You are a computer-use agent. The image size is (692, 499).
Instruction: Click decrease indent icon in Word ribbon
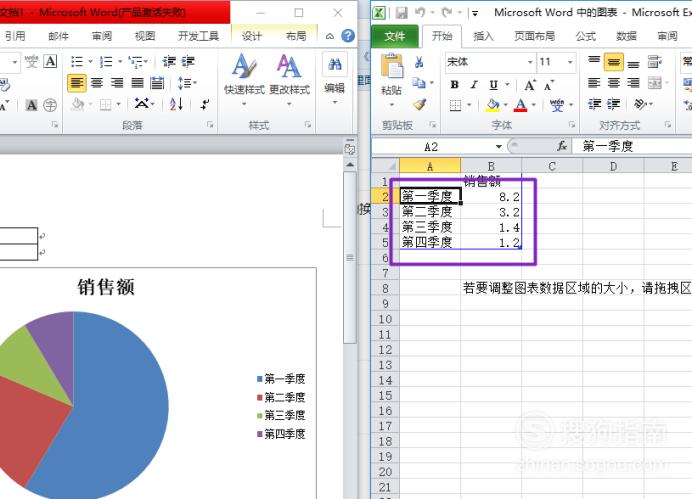coord(169,62)
